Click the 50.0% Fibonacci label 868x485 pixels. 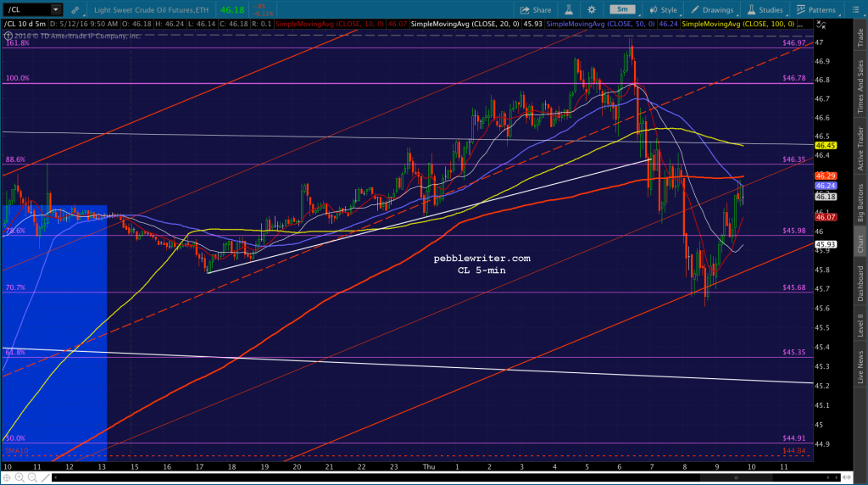(x=15, y=438)
